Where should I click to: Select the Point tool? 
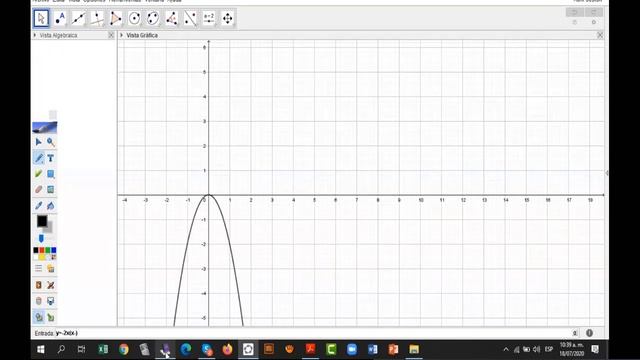(60, 18)
